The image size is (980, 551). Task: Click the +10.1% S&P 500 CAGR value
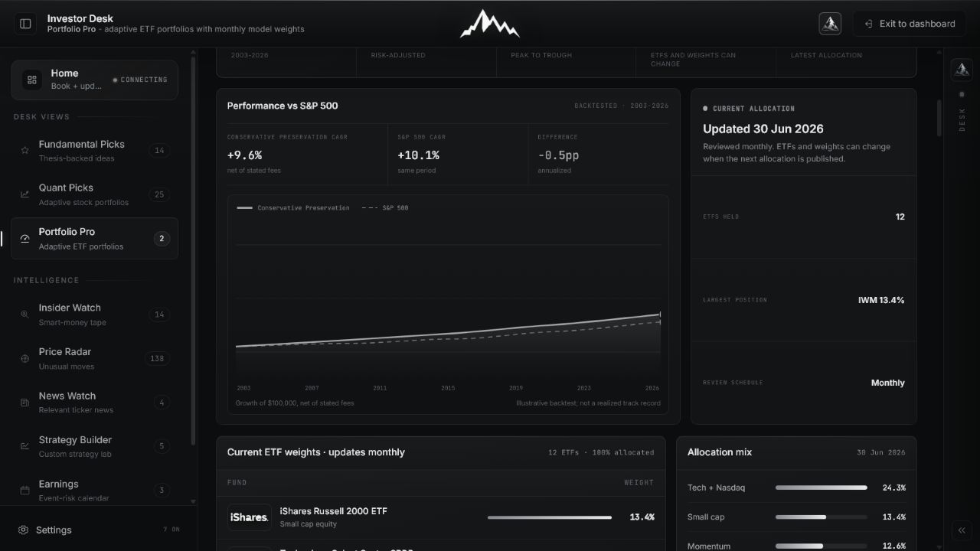(418, 155)
